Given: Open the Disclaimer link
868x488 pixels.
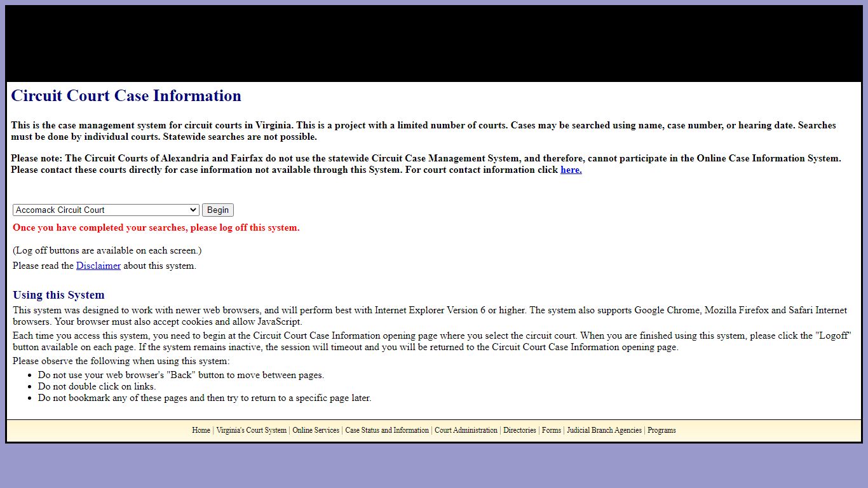Looking at the screenshot, I should pos(98,266).
